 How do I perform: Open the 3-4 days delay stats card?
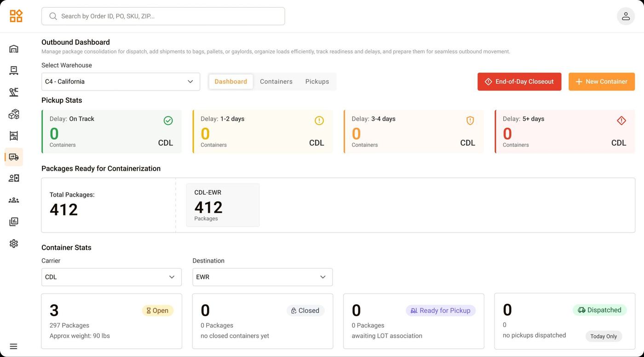tap(414, 131)
